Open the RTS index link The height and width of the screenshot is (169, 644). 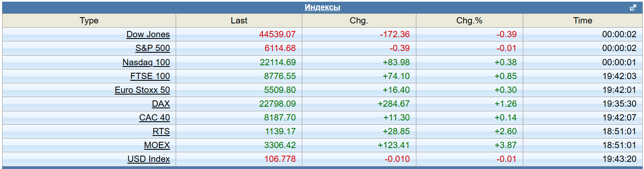(x=161, y=131)
